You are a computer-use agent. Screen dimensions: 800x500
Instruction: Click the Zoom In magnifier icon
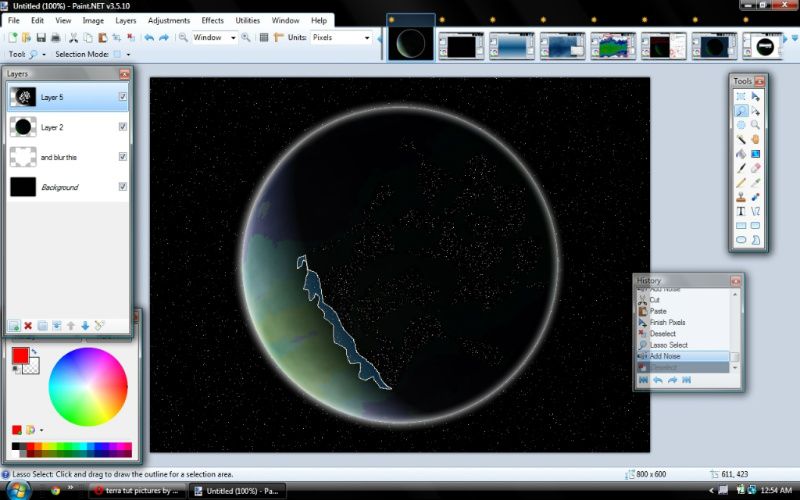point(246,37)
